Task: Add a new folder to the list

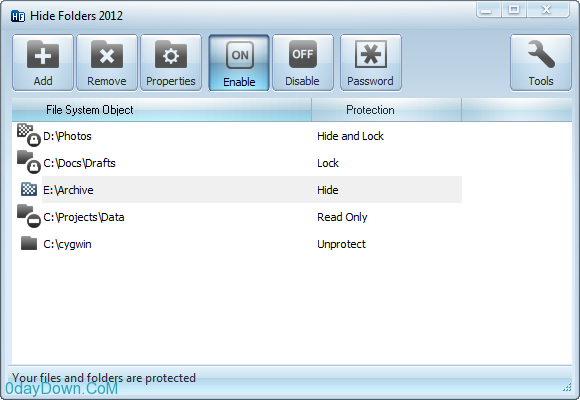Action: [43, 63]
